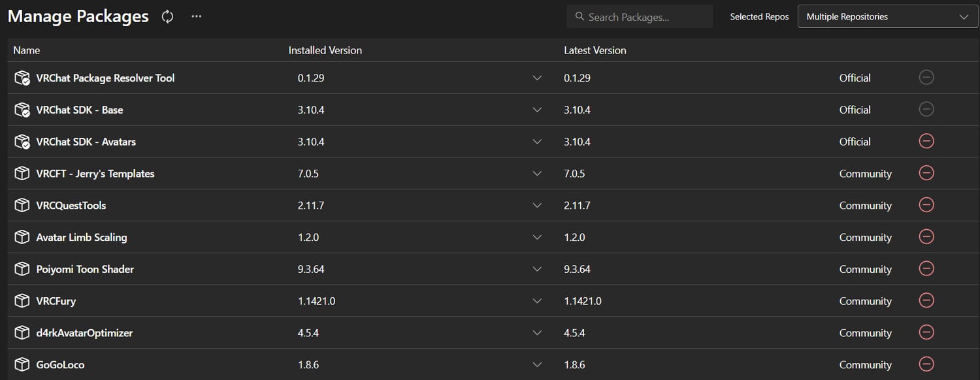This screenshot has height=380, width=980.
Task: Open version dropdown for VRChat SDK - Base
Action: coord(537,110)
